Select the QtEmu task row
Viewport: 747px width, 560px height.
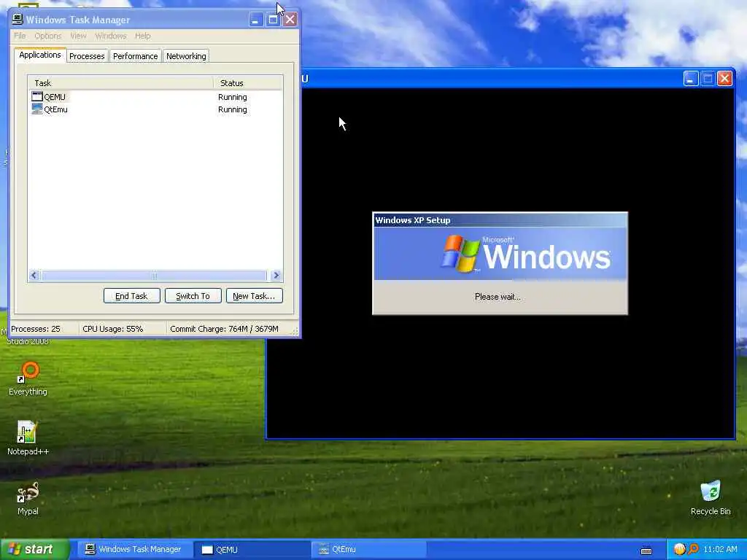[x=155, y=109]
